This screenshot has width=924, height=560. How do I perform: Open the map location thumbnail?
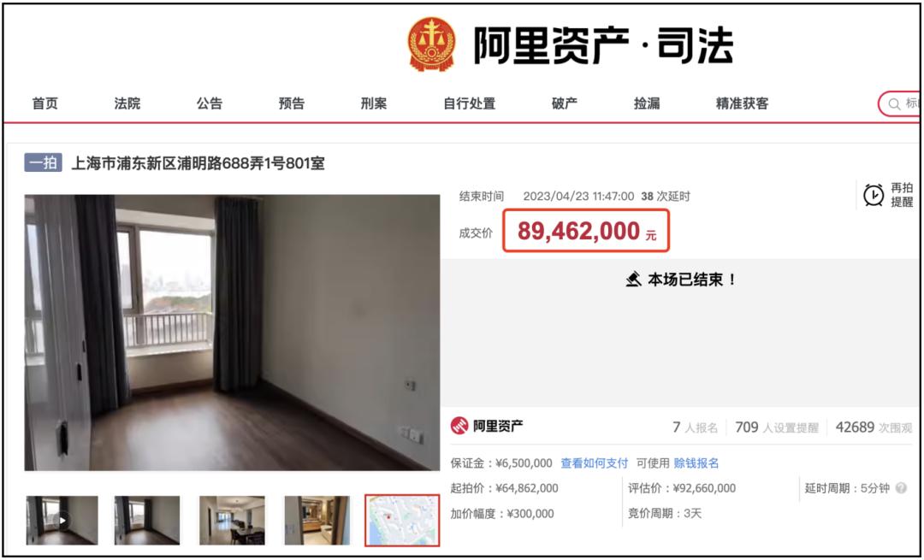point(402,521)
